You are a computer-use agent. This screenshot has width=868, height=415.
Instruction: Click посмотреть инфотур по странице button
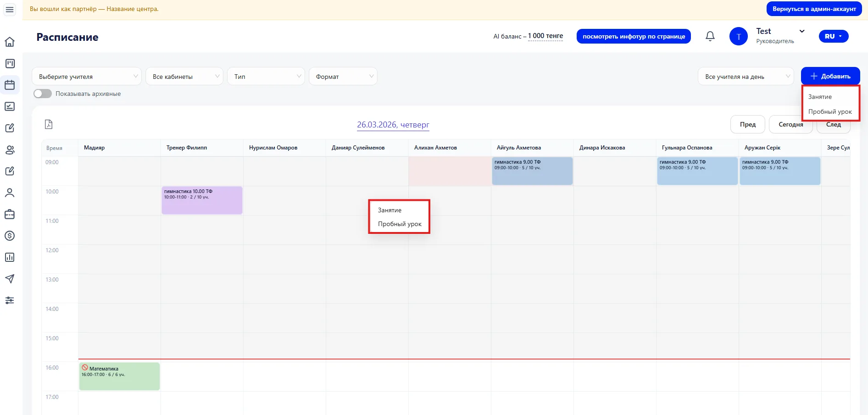point(634,36)
